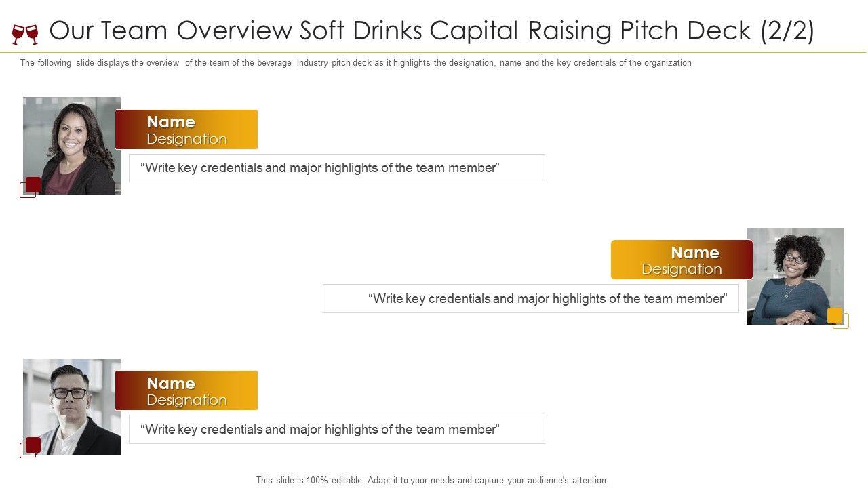Click the yellow divider line under the title

click(434, 52)
